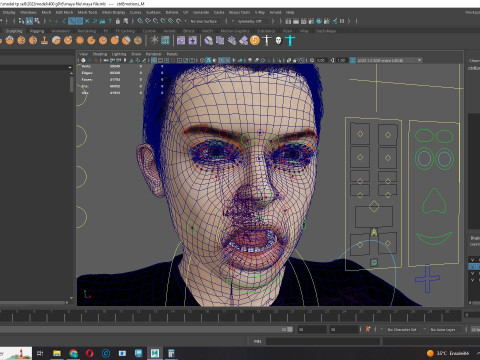Click the blue circular render view icon
This screenshot has width=480, height=360.
pos(319,21)
